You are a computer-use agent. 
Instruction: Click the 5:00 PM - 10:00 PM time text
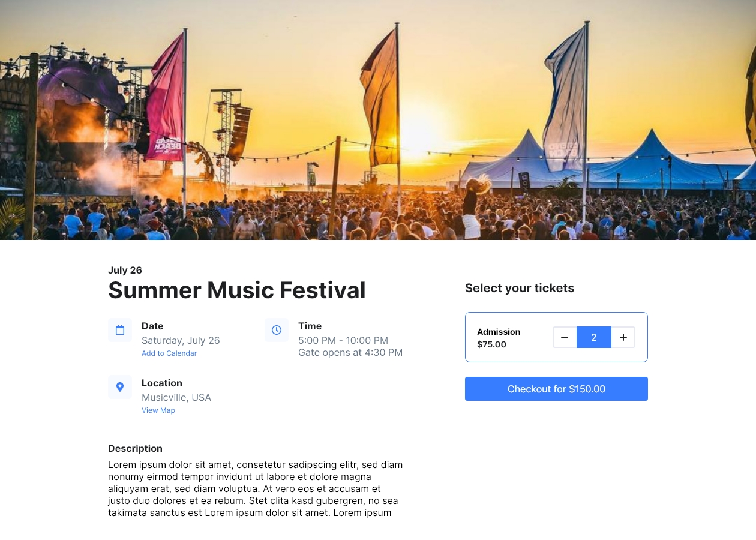(x=343, y=340)
